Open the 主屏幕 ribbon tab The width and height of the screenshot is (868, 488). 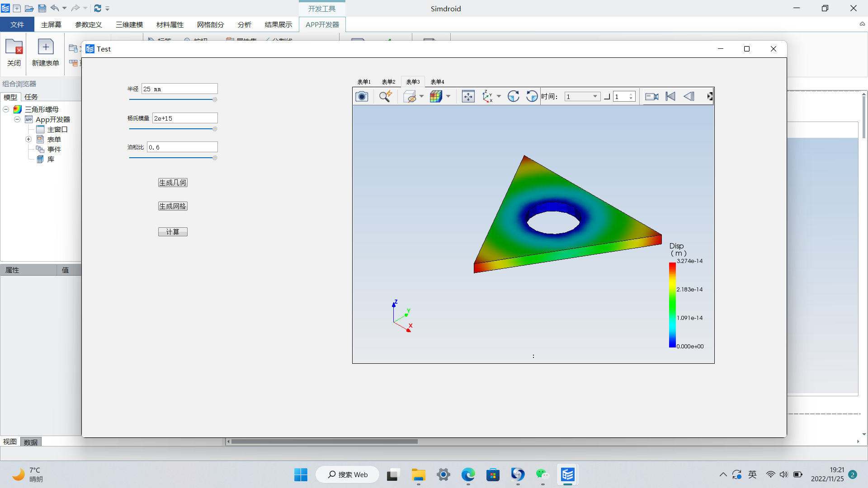tap(51, 24)
